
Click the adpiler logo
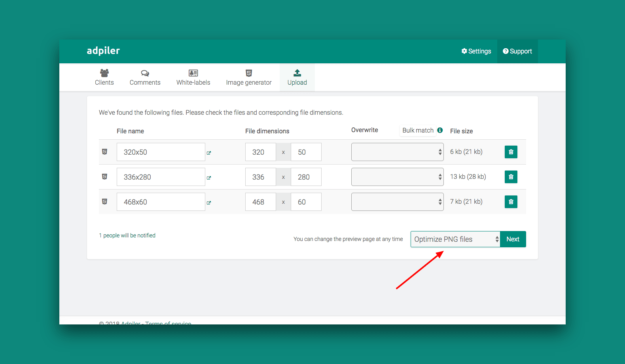coord(103,51)
